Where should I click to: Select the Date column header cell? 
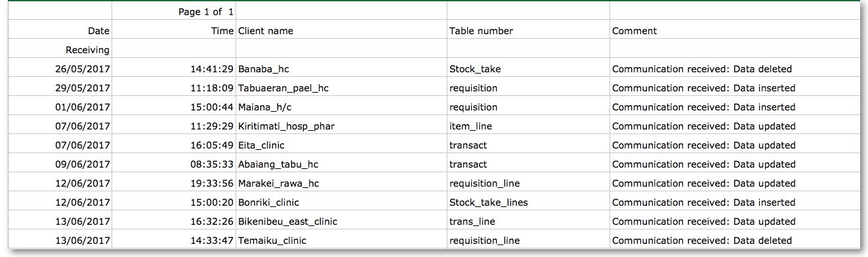coord(60,31)
